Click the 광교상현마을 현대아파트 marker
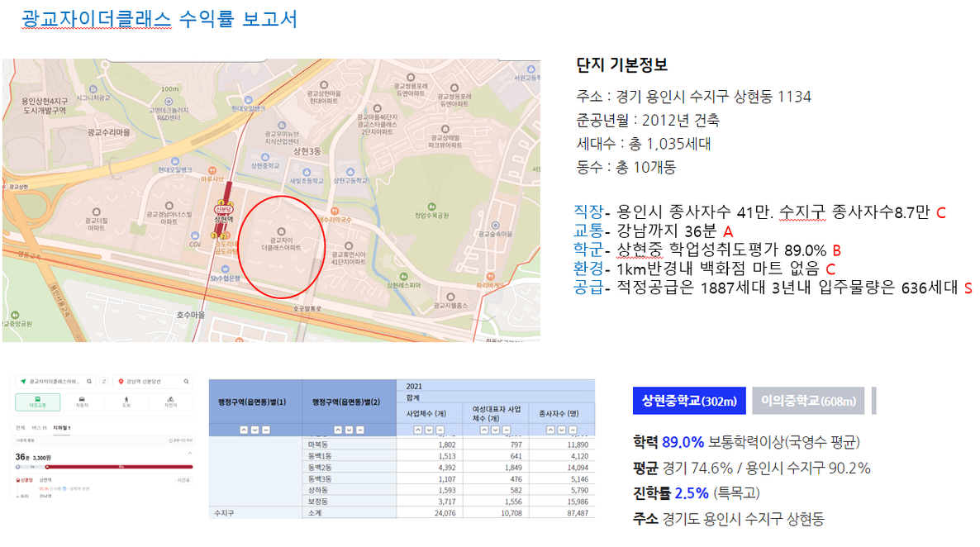Screen dimensions: 980x547 click(324, 85)
